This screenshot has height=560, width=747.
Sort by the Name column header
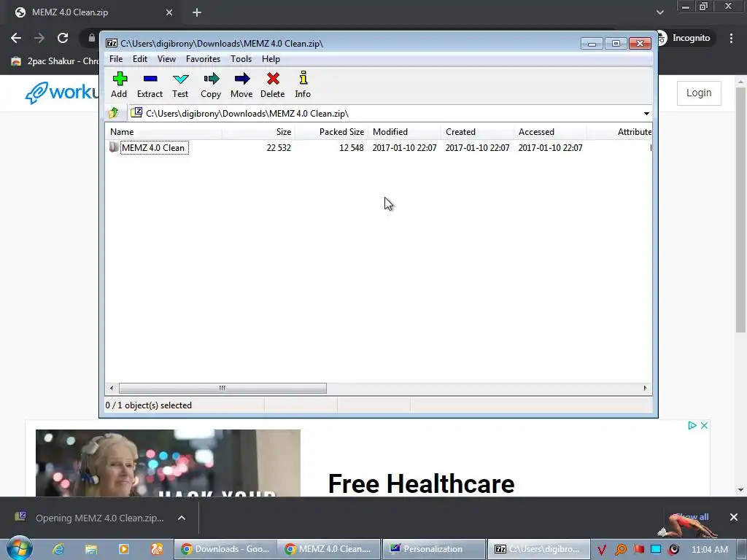163,132
